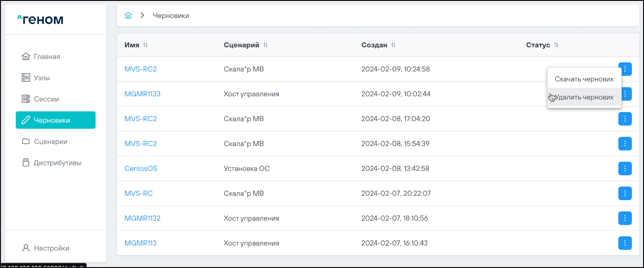
Task: Open the actions menu for MGMR1132 row
Action: coord(625,218)
